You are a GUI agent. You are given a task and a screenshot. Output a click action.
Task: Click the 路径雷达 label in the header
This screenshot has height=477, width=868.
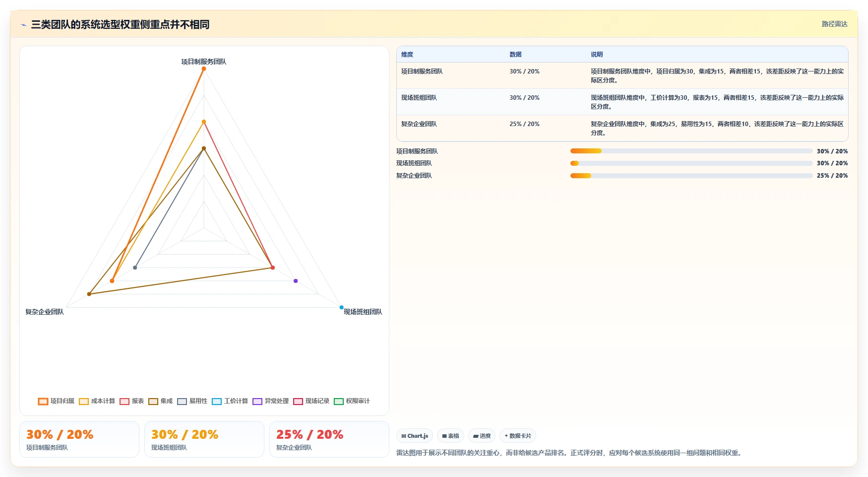coord(834,24)
